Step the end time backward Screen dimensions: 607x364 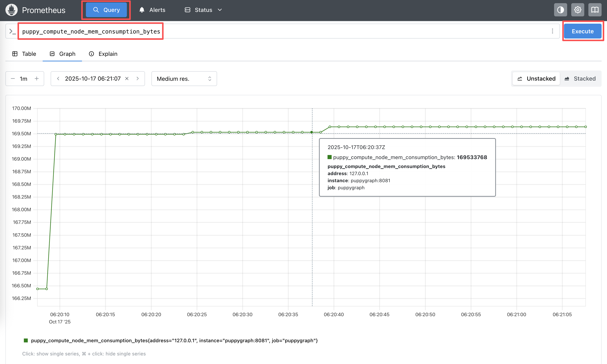pos(58,79)
